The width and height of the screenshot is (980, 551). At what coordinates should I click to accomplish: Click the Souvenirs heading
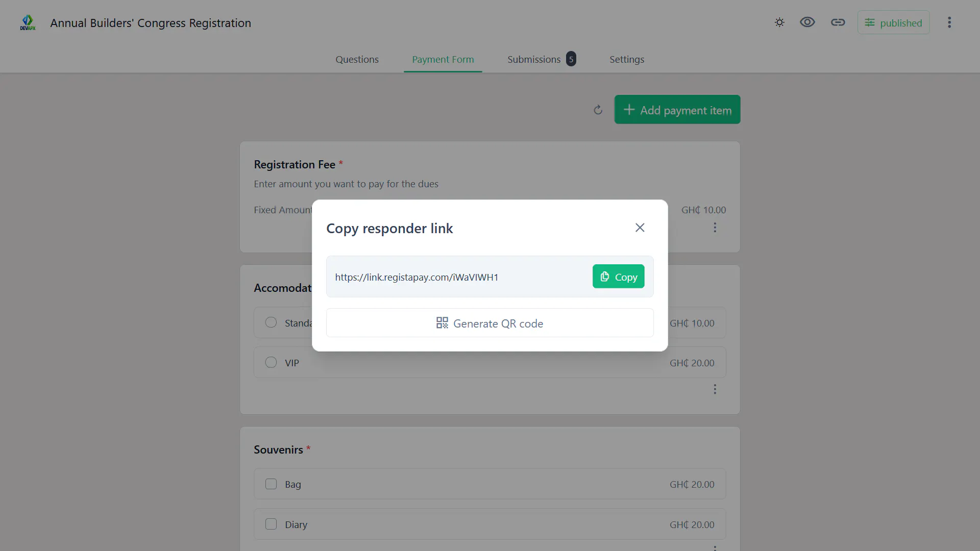click(278, 449)
